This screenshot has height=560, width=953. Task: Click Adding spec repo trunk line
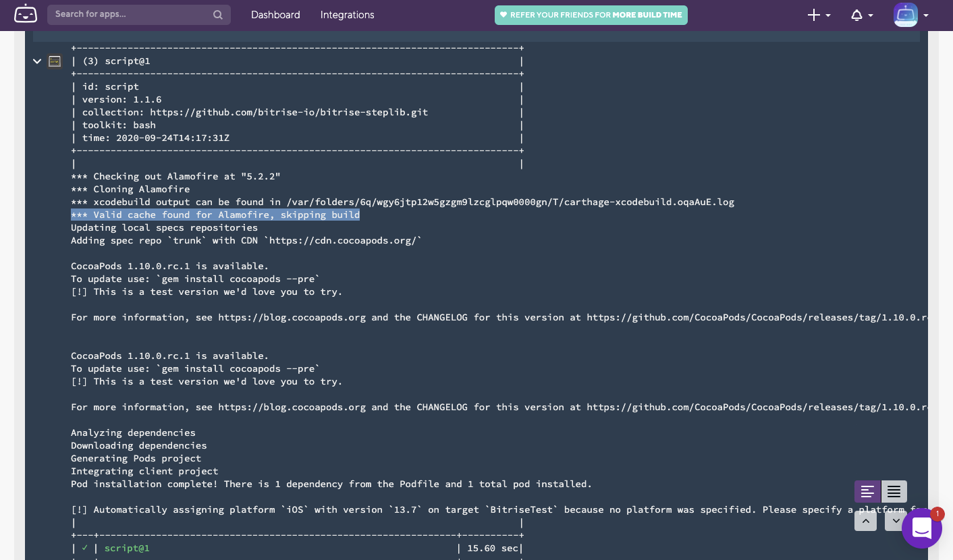click(x=246, y=241)
